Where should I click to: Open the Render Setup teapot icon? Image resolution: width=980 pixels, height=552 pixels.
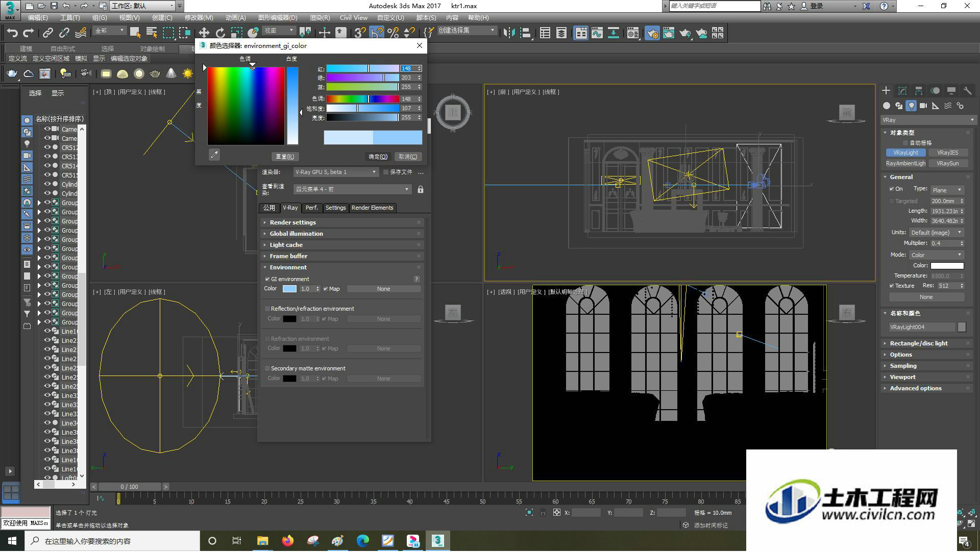[x=652, y=33]
